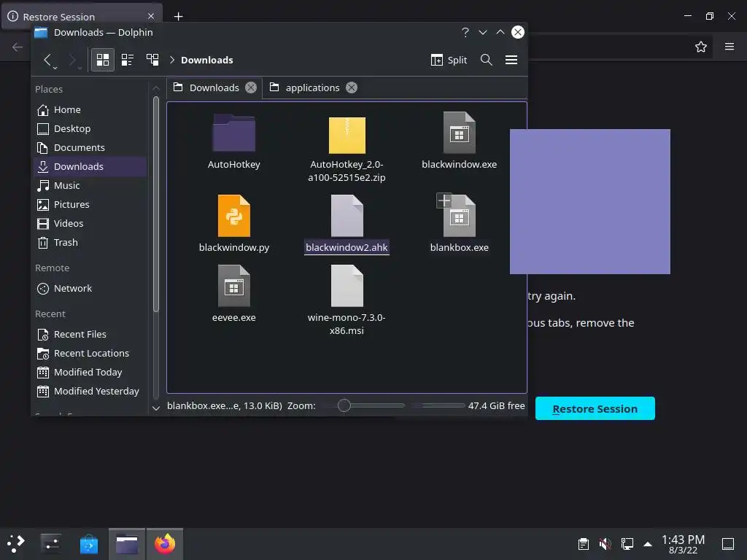Image resolution: width=747 pixels, height=560 pixels.
Task: Click Places panel vertical scrollbar
Action: (156, 205)
